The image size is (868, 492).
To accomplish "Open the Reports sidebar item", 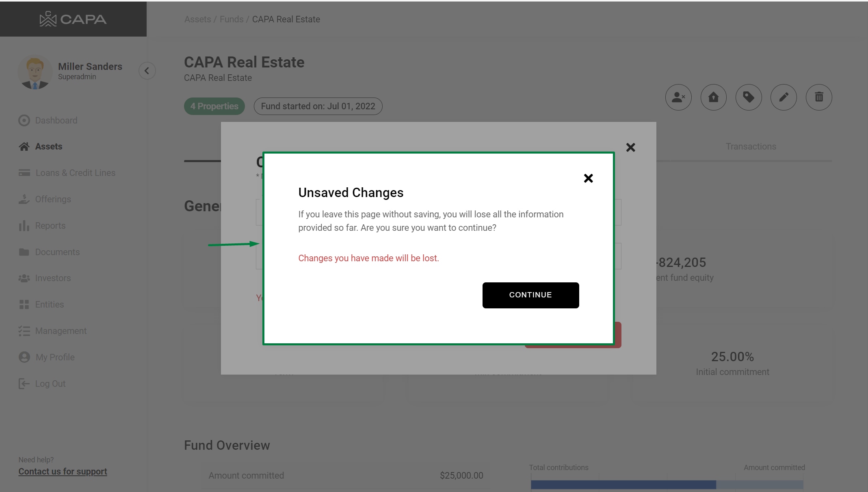I will 50,226.
